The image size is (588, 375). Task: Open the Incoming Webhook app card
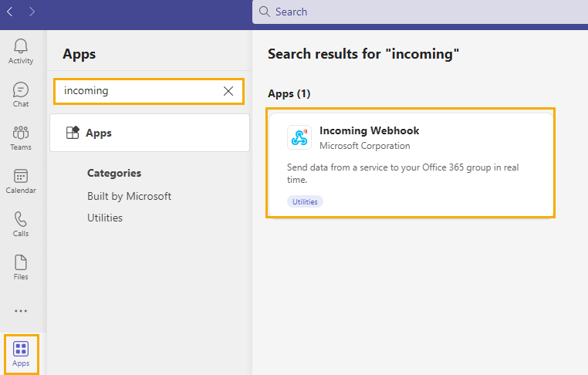[411, 163]
